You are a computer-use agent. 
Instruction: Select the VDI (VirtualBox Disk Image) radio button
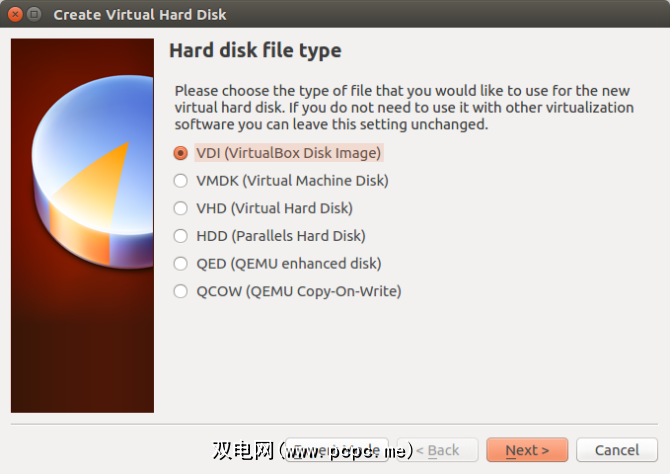click(180, 153)
